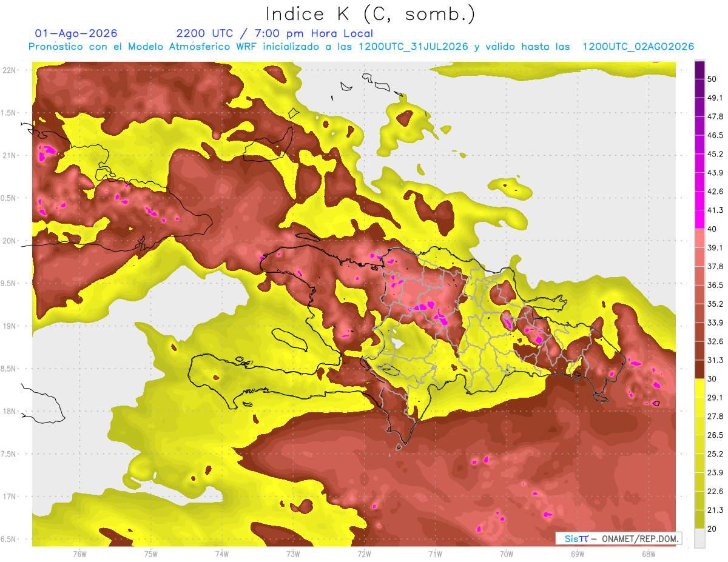Click the colorbar label '41.3'
The image size is (728, 562).
[x=716, y=210]
